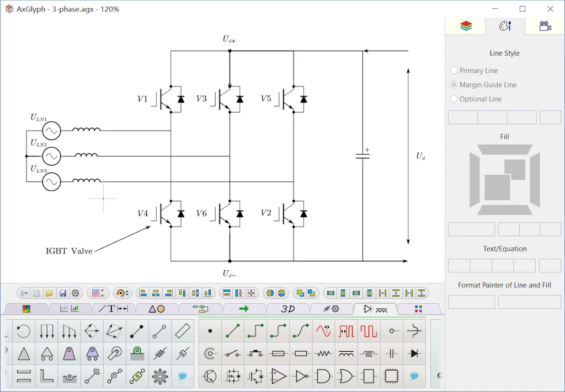Select the AND gate symbol
The height and width of the screenshot is (392, 565).
tap(323, 376)
